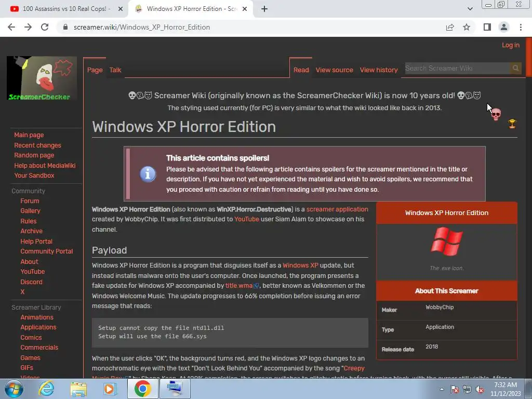The height and width of the screenshot is (399, 532).
Task: Close the YouTube tab
Action: pyautogui.click(x=121, y=9)
